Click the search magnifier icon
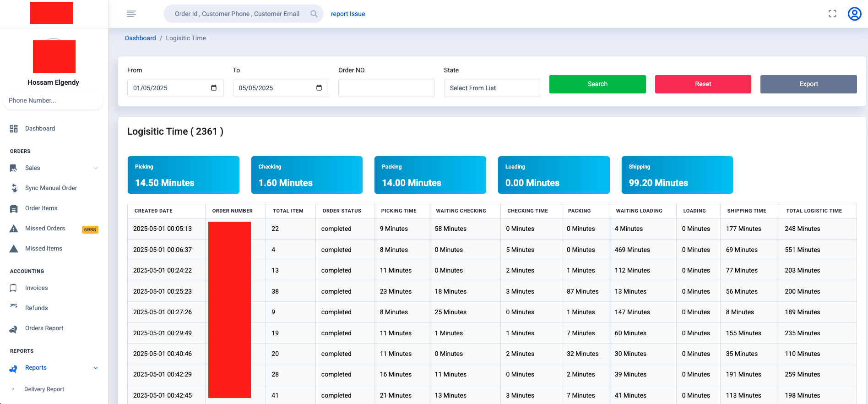Screen dimensions: 868x404 click(314, 14)
